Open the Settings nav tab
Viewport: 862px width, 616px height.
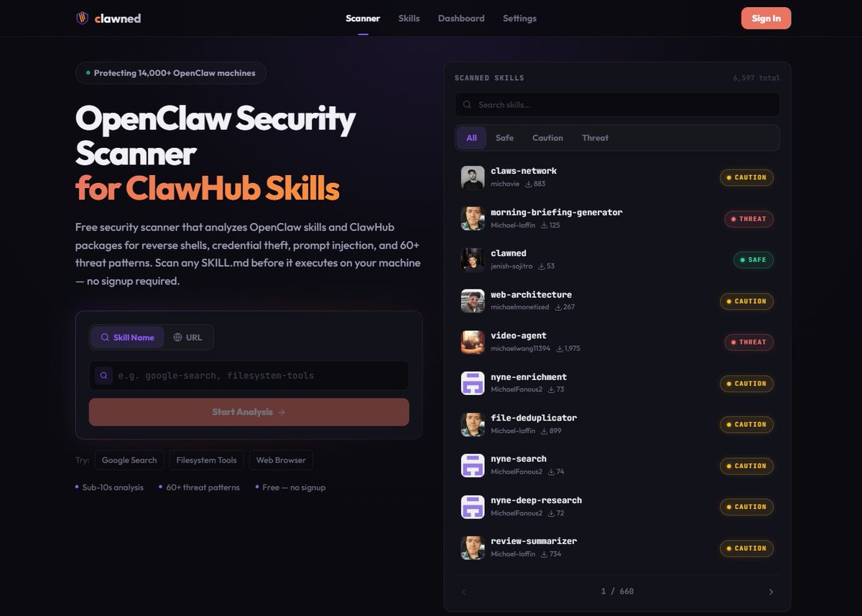coord(519,19)
